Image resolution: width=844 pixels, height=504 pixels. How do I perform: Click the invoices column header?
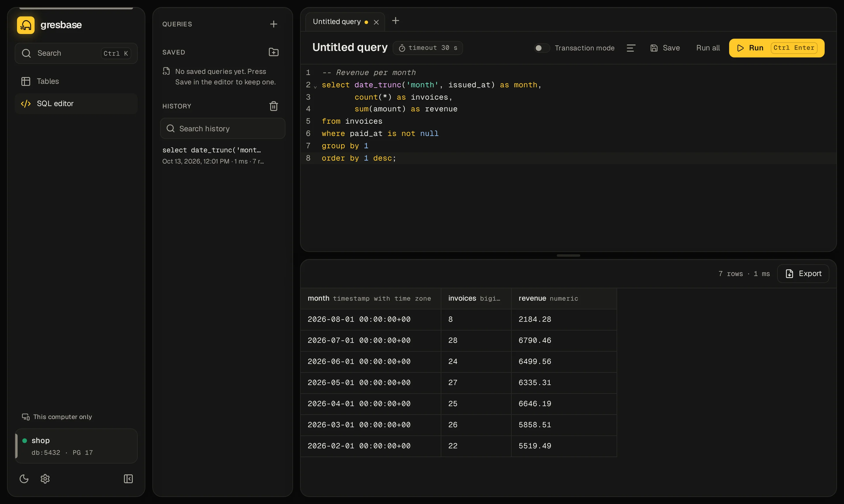pos(476,299)
